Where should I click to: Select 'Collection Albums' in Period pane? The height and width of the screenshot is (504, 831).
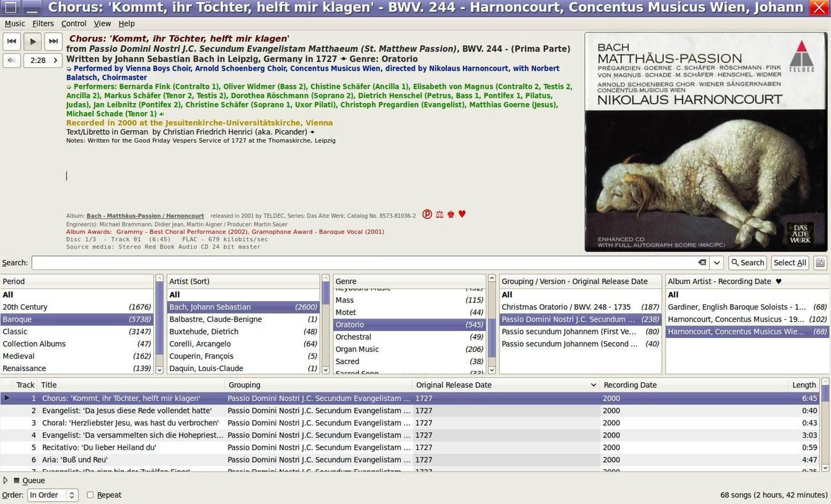[x=77, y=344]
